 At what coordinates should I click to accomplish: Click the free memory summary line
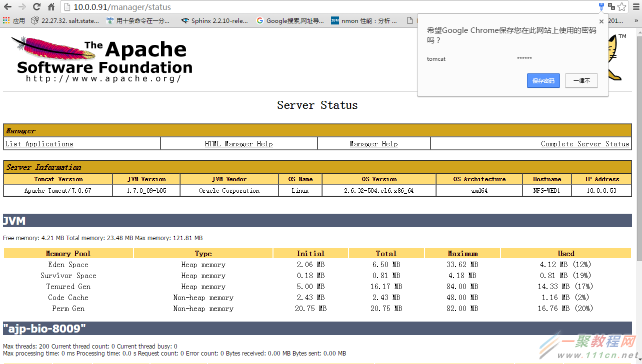pos(103,238)
